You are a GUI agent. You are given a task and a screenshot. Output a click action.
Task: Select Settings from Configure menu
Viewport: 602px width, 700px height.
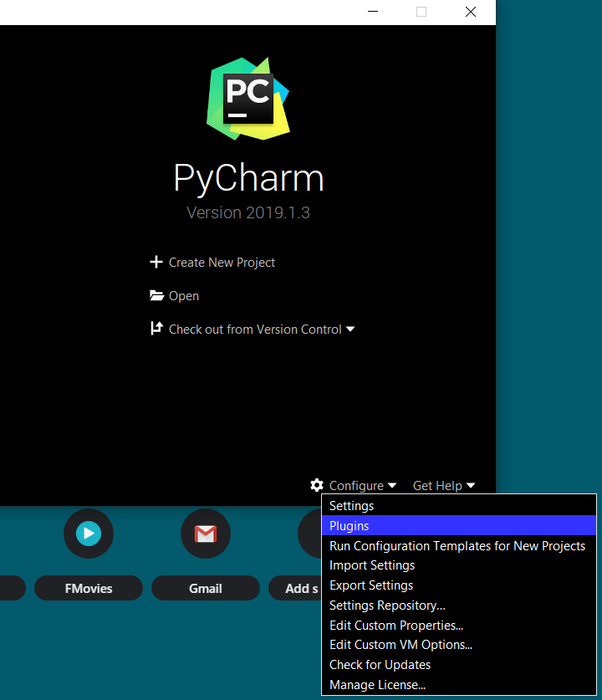[x=459, y=506]
